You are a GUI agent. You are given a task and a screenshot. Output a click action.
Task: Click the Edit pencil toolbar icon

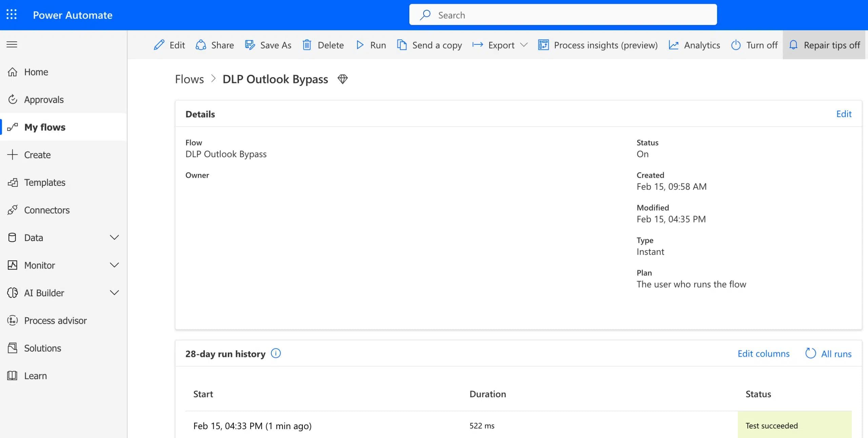pyautogui.click(x=159, y=45)
